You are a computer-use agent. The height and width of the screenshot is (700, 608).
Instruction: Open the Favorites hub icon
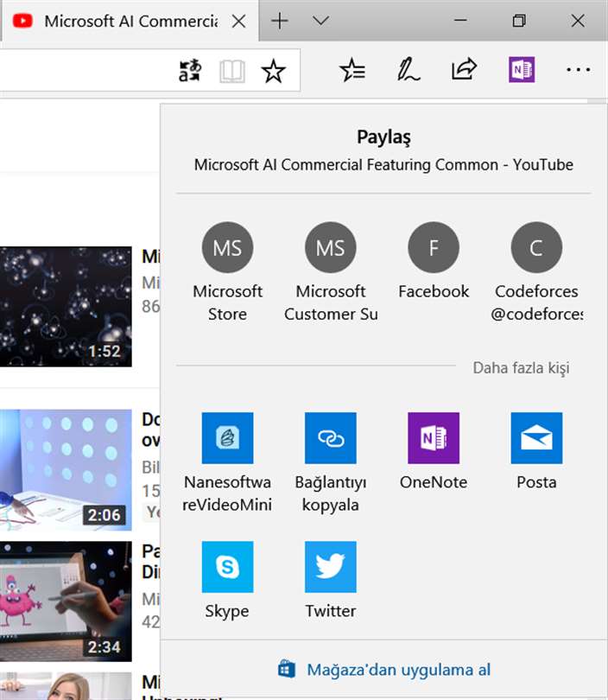click(x=352, y=71)
